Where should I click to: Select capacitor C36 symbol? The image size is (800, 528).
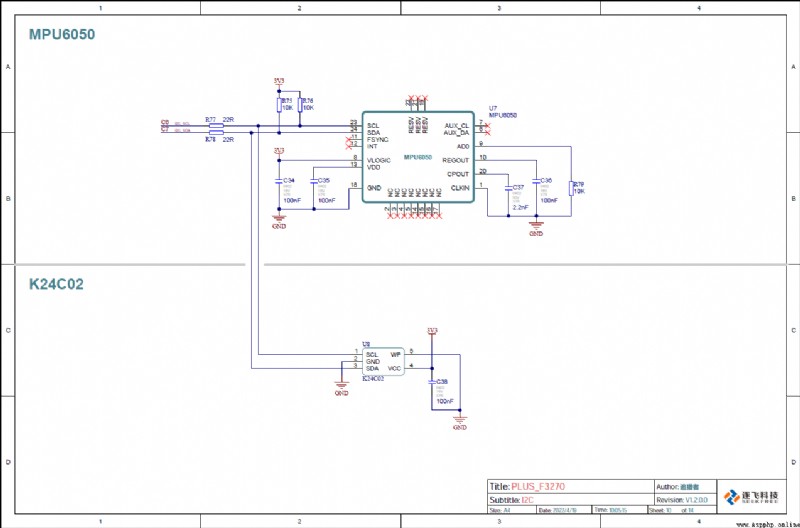536,181
